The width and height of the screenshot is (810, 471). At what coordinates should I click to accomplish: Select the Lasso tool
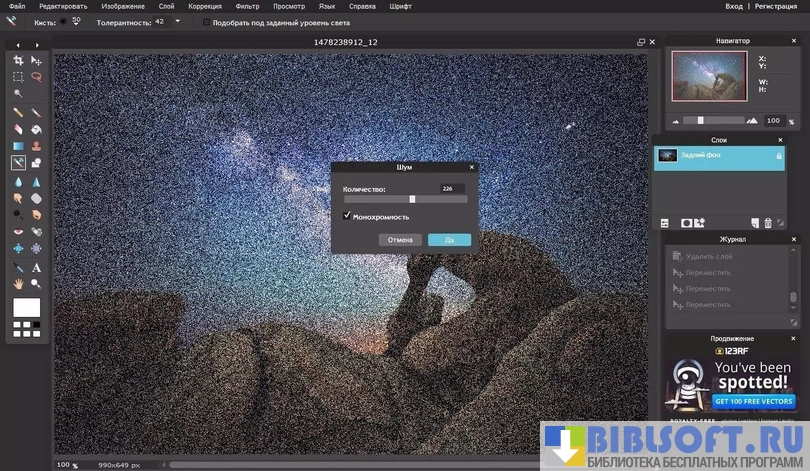[36, 77]
